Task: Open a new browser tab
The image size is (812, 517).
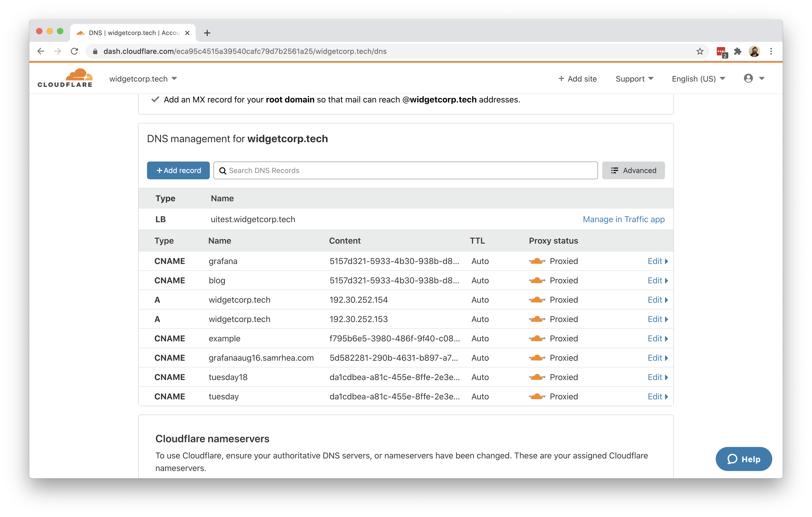Action: click(x=207, y=33)
